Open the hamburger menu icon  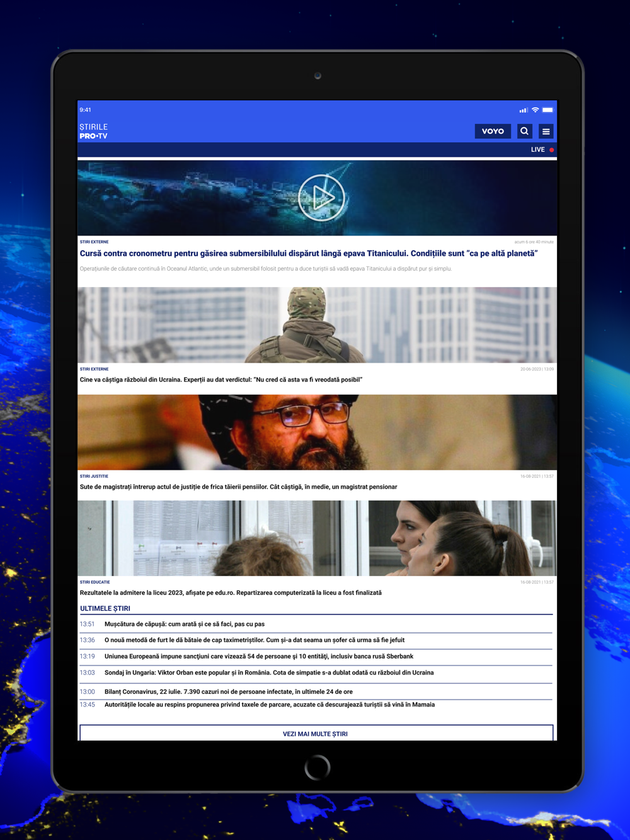(x=546, y=131)
